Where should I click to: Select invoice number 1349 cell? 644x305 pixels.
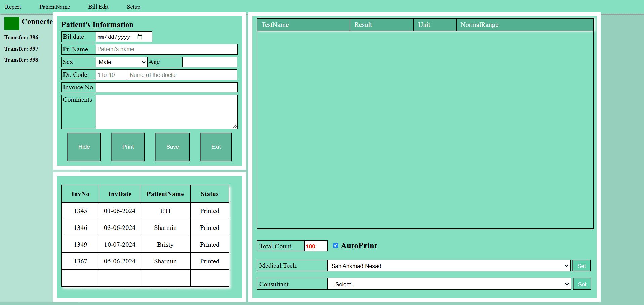point(81,244)
